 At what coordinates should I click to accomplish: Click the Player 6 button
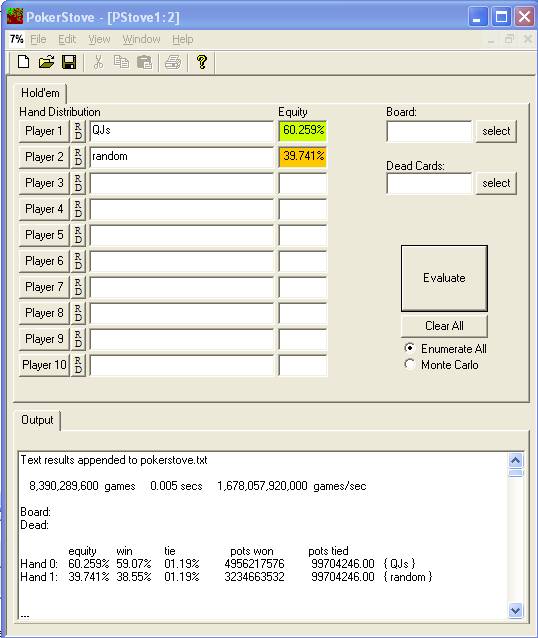(44, 261)
